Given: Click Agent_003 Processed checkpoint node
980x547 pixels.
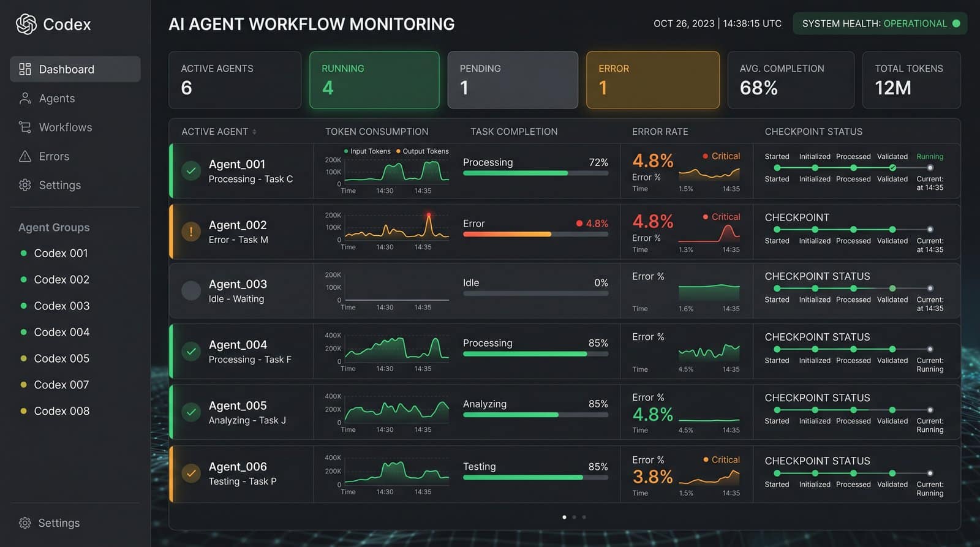Looking at the screenshot, I should (x=853, y=288).
